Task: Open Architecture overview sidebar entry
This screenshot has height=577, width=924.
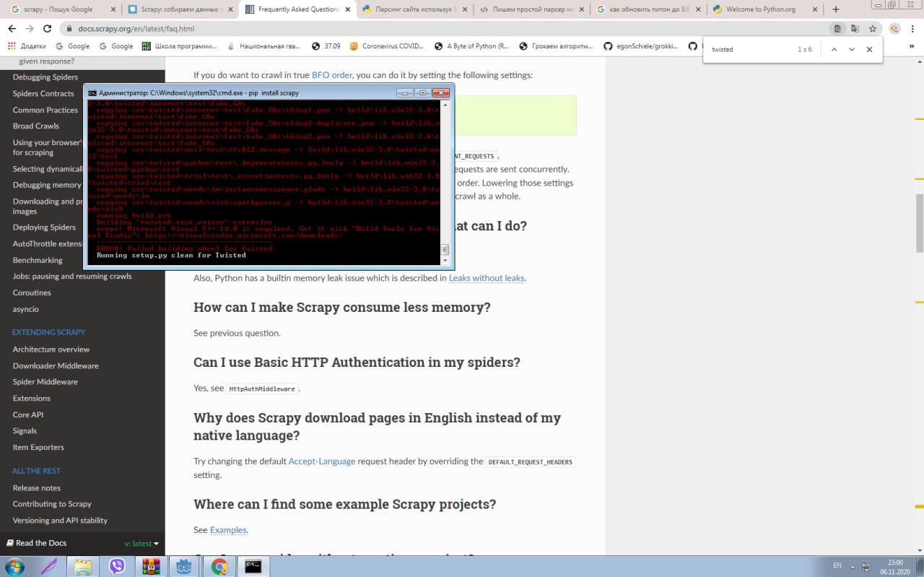Action: pyautogui.click(x=51, y=350)
